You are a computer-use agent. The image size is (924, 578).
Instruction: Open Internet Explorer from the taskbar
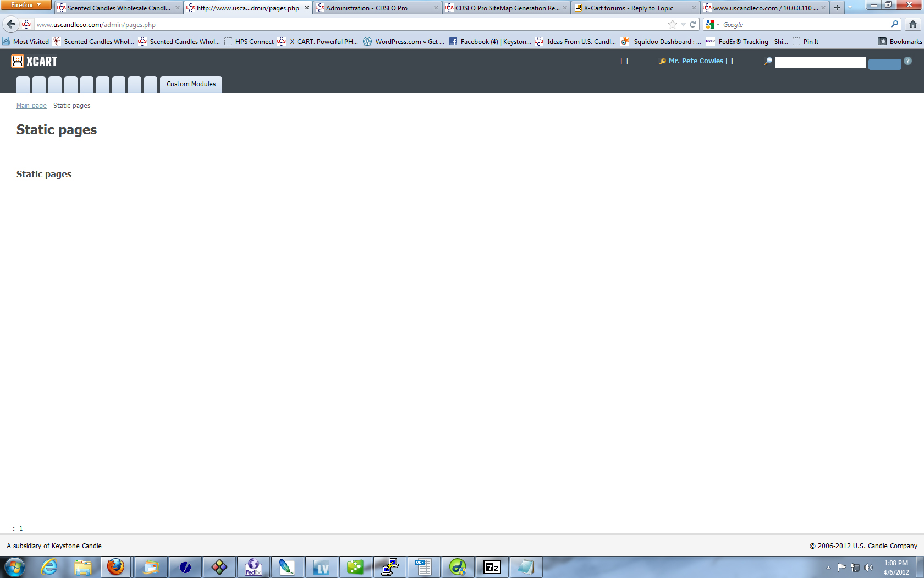pos(49,567)
